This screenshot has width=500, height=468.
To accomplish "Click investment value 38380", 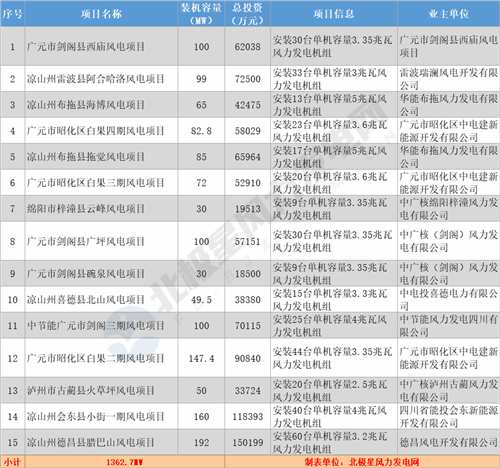I will tap(248, 300).
